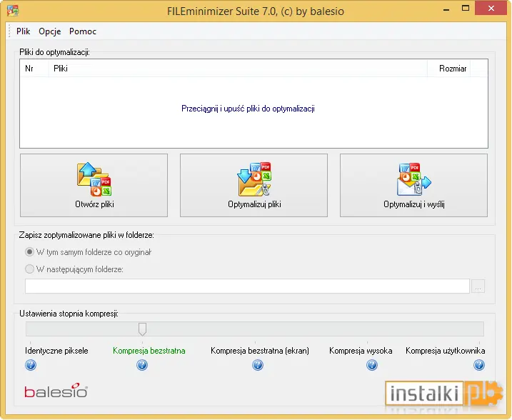The image size is (512, 420).
Task: Minimize the FILEminimizer window
Action: (446, 9)
